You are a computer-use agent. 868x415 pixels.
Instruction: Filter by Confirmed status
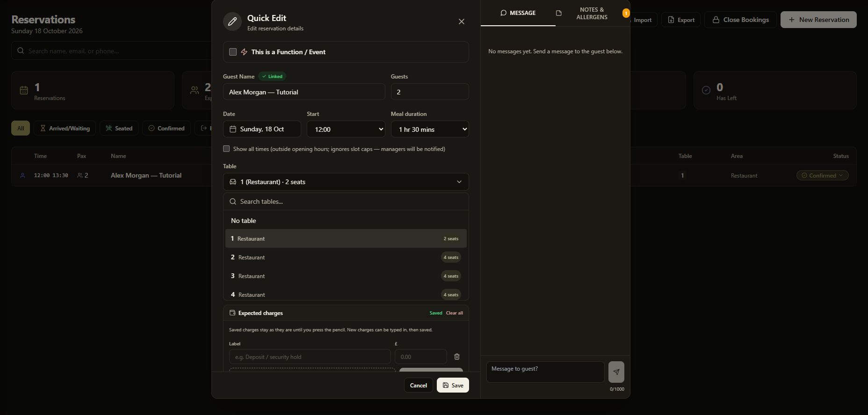pyautogui.click(x=166, y=128)
